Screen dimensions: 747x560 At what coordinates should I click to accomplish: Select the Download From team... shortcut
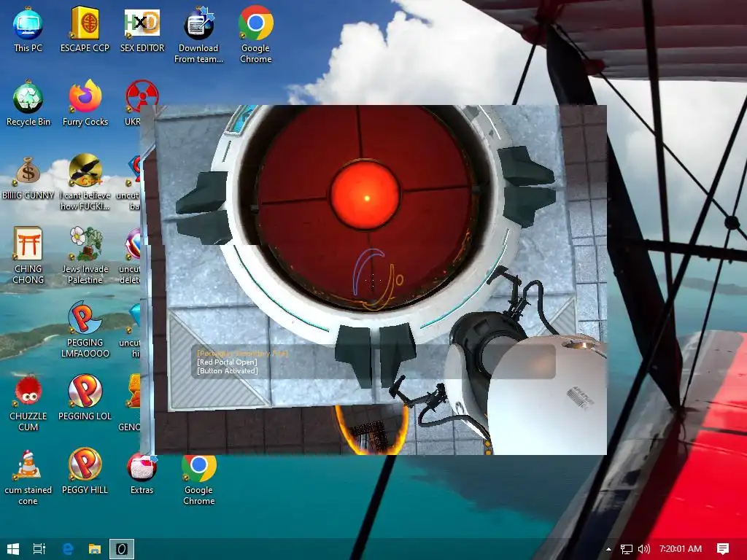(x=198, y=35)
